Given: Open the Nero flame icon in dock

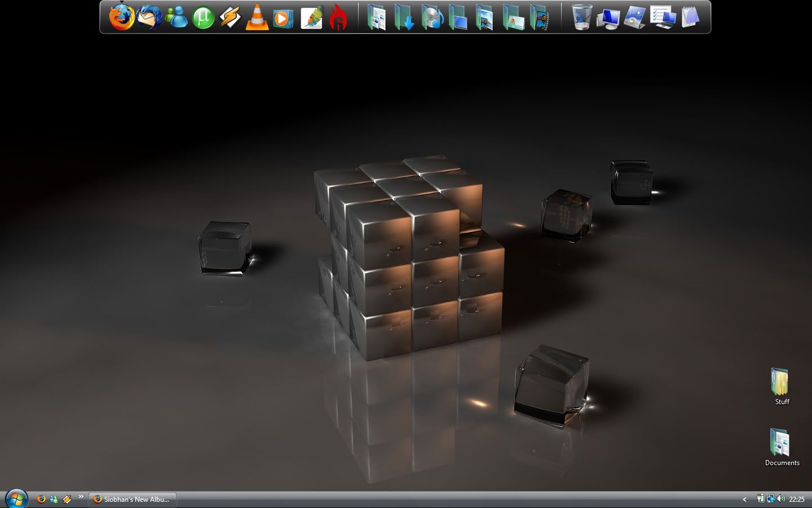Looking at the screenshot, I should (x=338, y=17).
